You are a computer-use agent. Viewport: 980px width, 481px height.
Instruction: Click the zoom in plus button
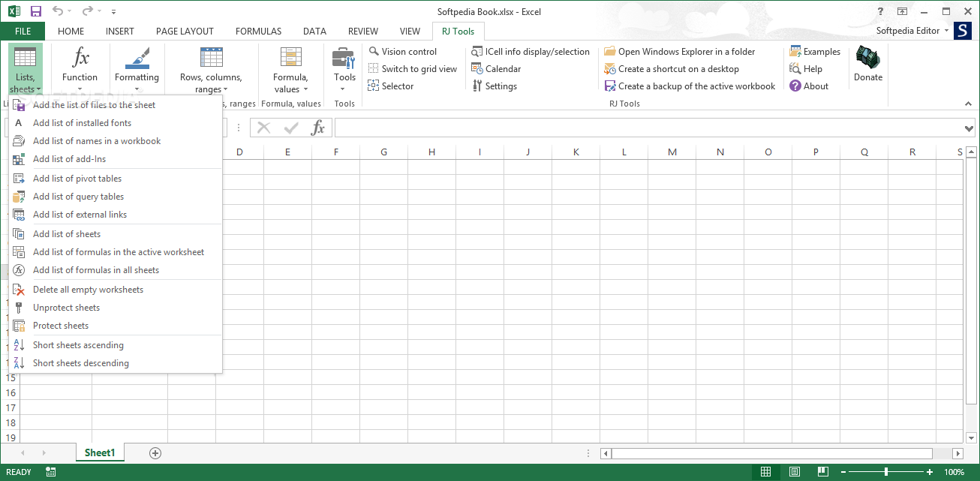[929, 472]
